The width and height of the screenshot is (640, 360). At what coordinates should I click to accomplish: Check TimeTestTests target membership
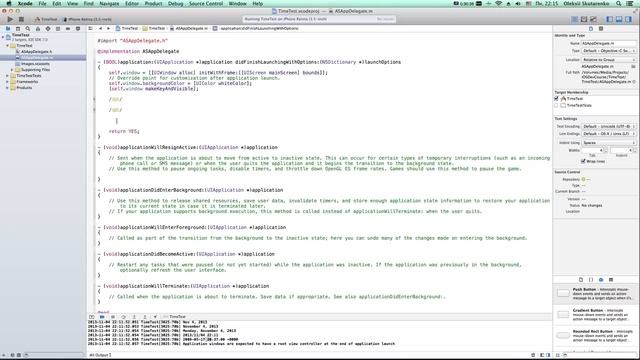click(x=556, y=105)
